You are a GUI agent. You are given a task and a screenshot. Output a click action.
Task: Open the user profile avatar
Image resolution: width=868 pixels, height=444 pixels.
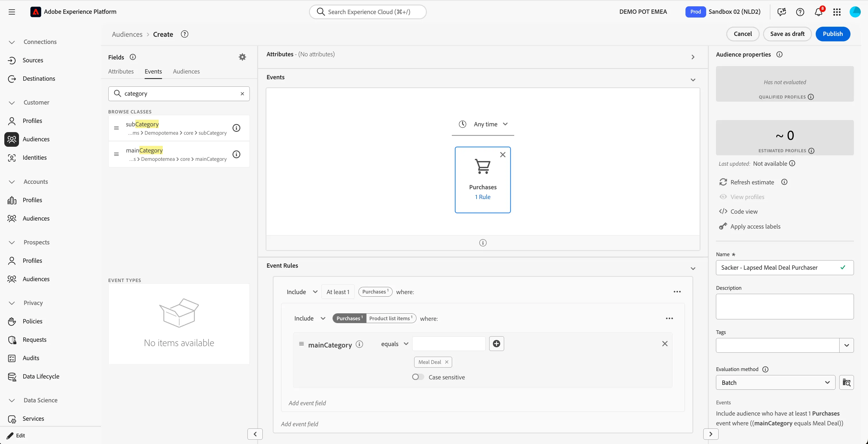coord(855,12)
